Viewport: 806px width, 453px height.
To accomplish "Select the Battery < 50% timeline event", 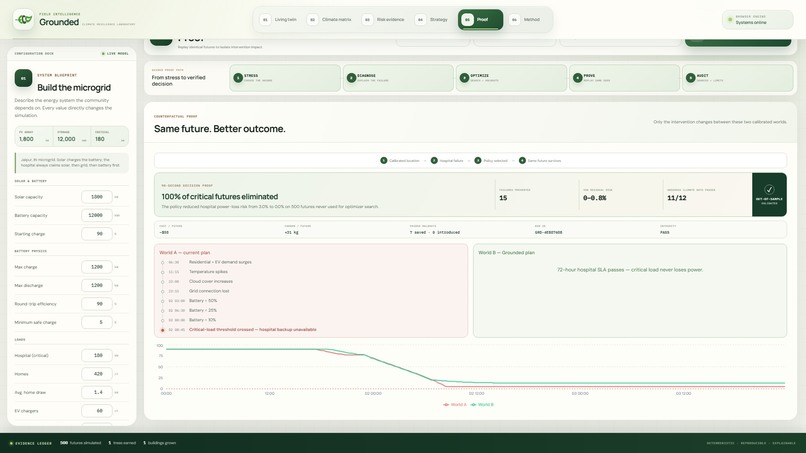I will tap(203, 301).
